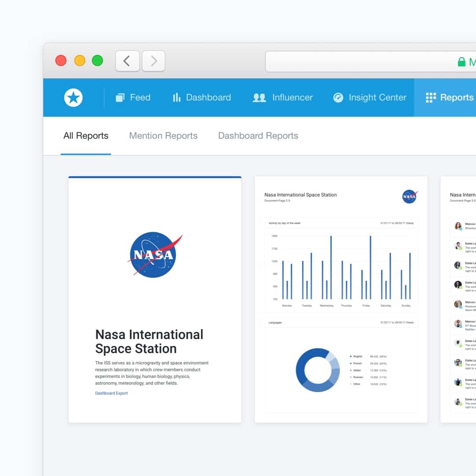The width and height of the screenshot is (476, 476).
Task: Click the Reports grid icon
Action: (431, 97)
